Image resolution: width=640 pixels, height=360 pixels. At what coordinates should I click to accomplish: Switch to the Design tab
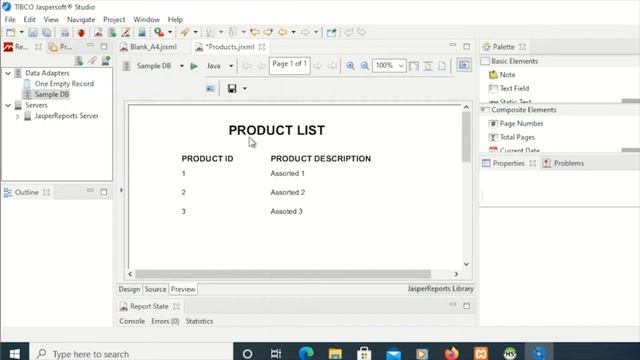(x=129, y=289)
